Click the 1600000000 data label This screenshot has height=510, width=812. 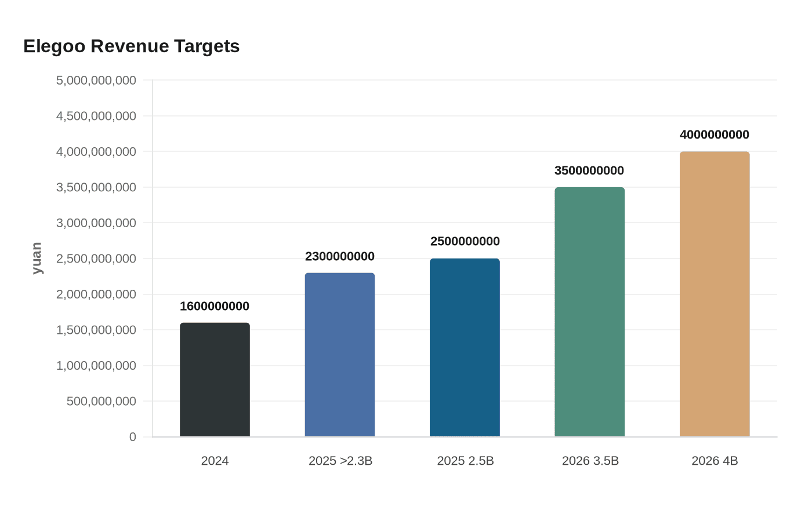[x=215, y=306]
